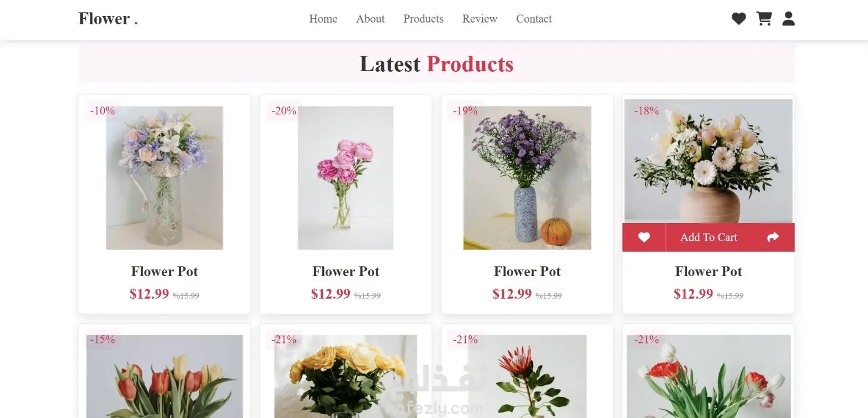Open the About navigation link
This screenshot has height=418, width=868.
click(370, 19)
